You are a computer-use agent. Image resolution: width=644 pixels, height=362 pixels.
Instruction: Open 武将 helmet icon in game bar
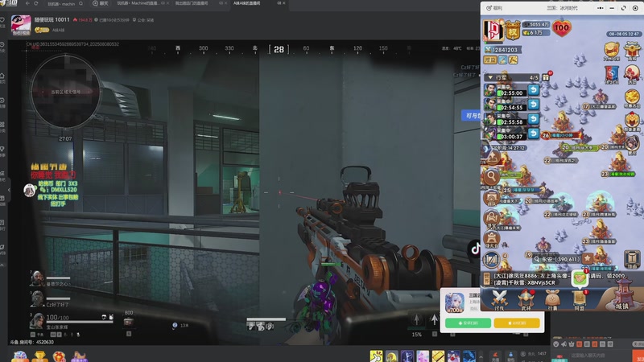click(x=526, y=298)
